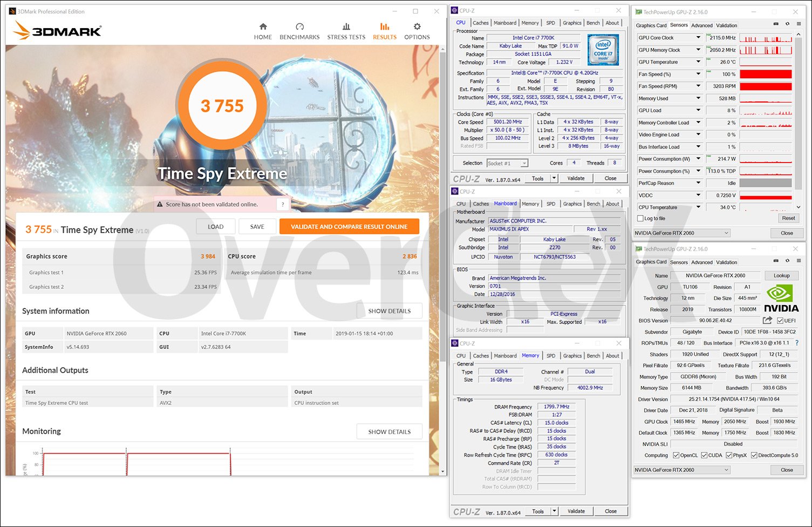Enable the 'Log to file' checkbox in GPU-Z
Screen dimensions: 812x527
pyautogui.click(x=640, y=218)
